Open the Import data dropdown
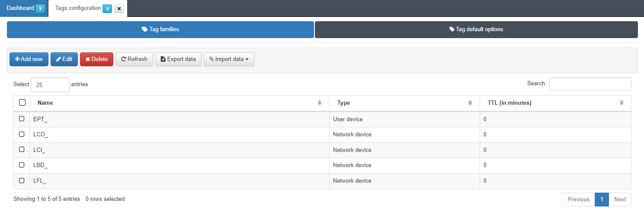Image resolution: width=644 pixels, height=216 pixels. coord(229,59)
